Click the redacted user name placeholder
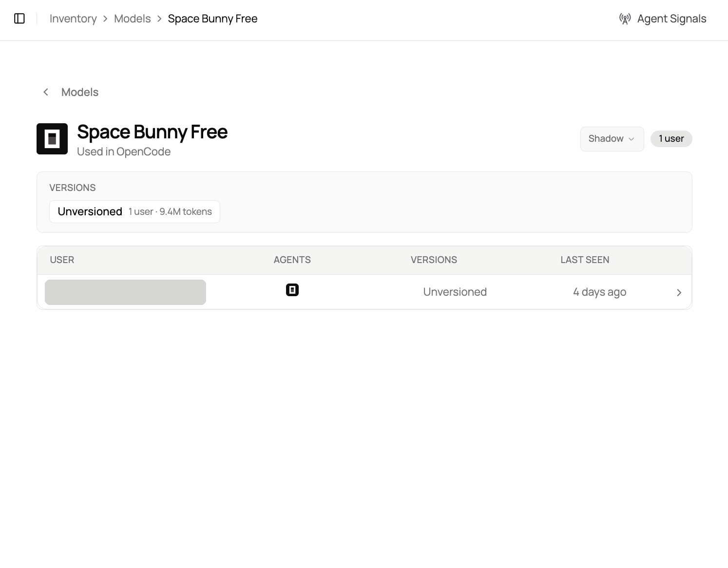The width and height of the screenshot is (728, 568). (x=125, y=292)
